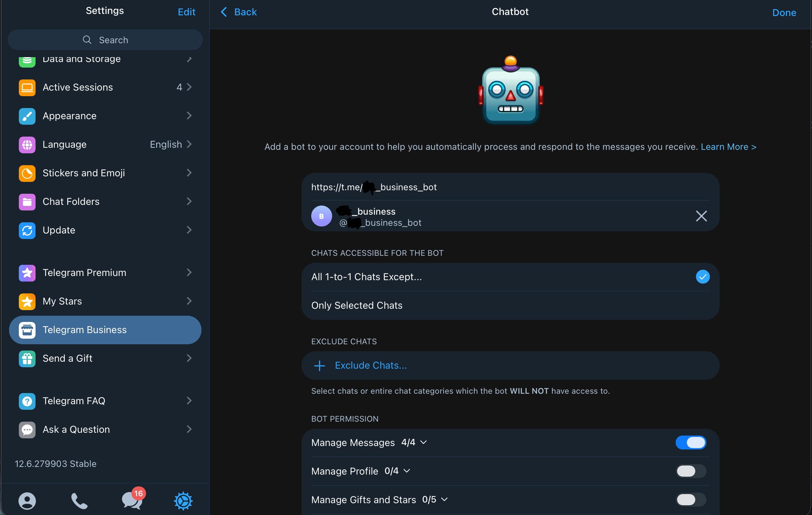Click the bot link input field
The image size is (812, 515).
[x=510, y=187]
